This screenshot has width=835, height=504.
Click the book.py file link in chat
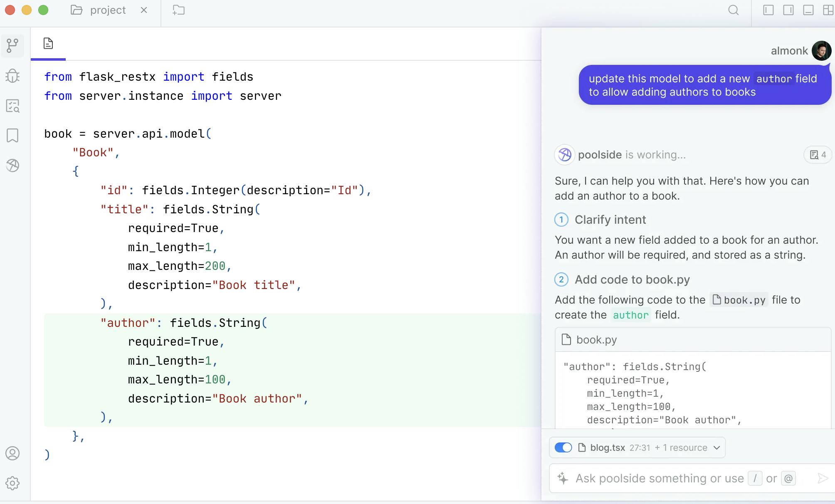click(739, 300)
